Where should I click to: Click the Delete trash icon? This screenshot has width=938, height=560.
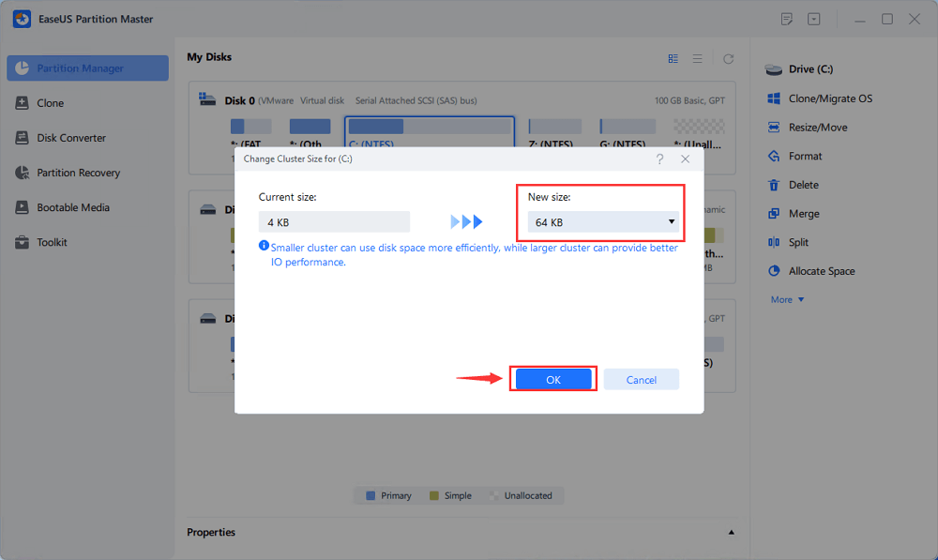coord(774,184)
